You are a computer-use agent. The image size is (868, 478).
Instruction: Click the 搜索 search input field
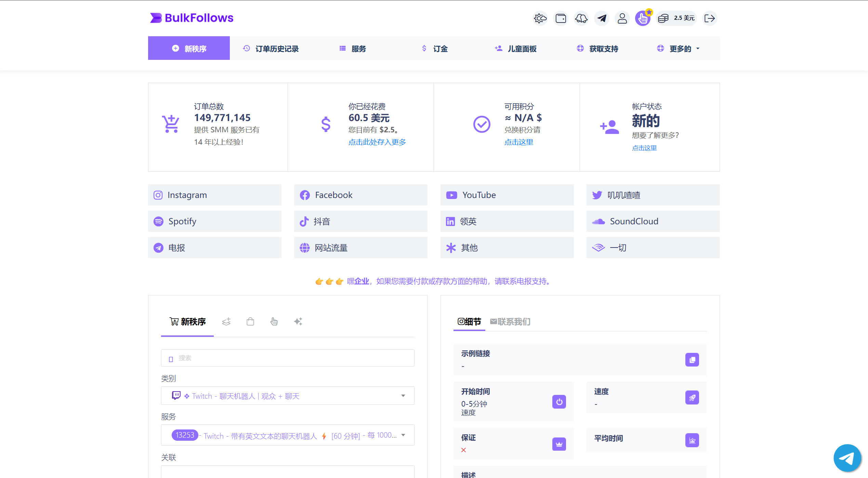(x=288, y=358)
